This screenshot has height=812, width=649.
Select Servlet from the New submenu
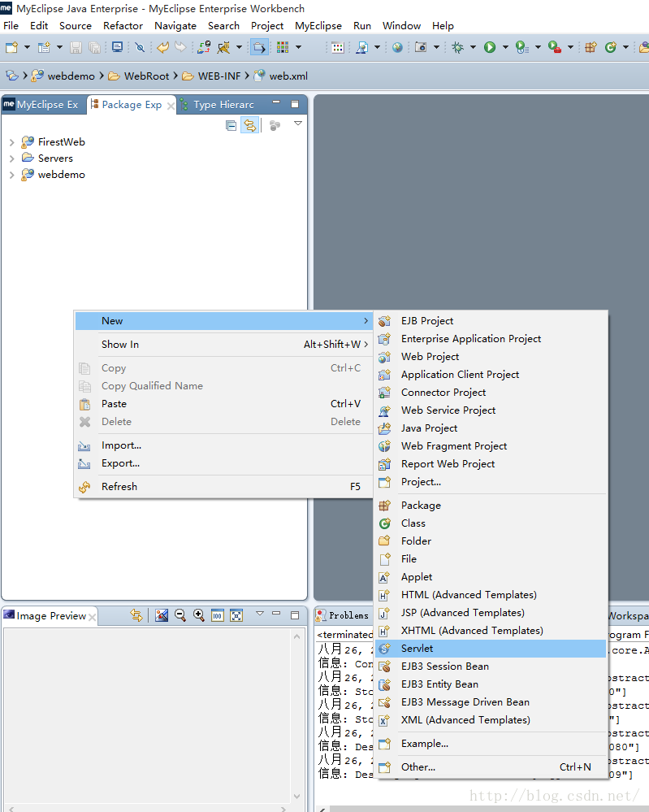[x=491, y=649]
